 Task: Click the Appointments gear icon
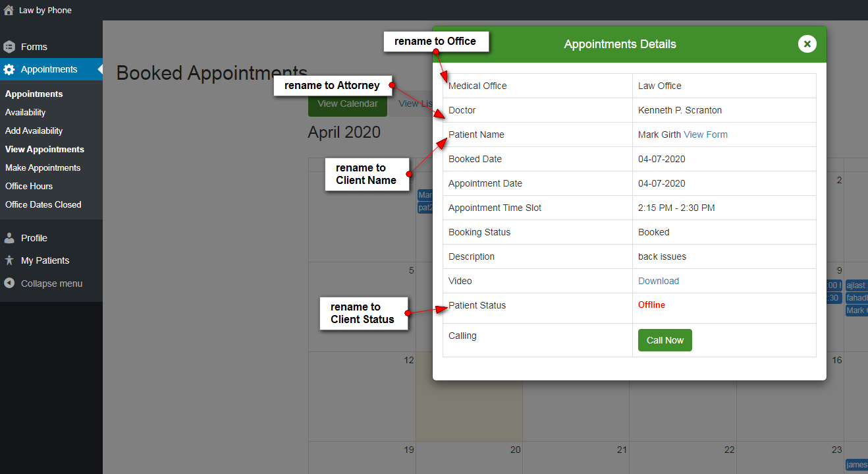point(9,69)
